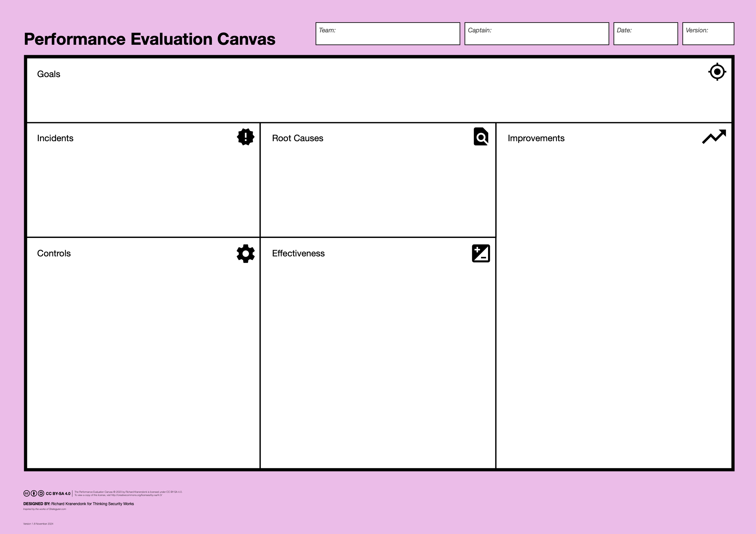Open the creativecommons.org license URL
This screenshot has width=756, height=534.
(136, 495)
